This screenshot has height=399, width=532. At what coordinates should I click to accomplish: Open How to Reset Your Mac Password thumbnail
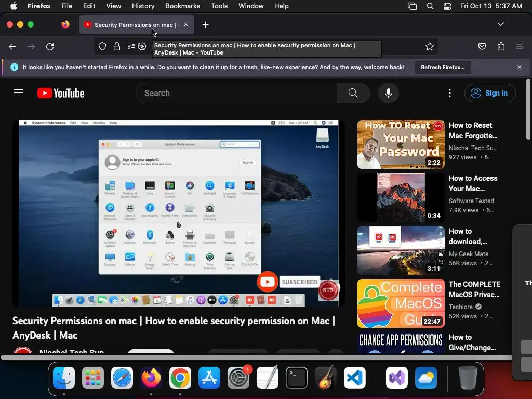[x=401, y=144]
